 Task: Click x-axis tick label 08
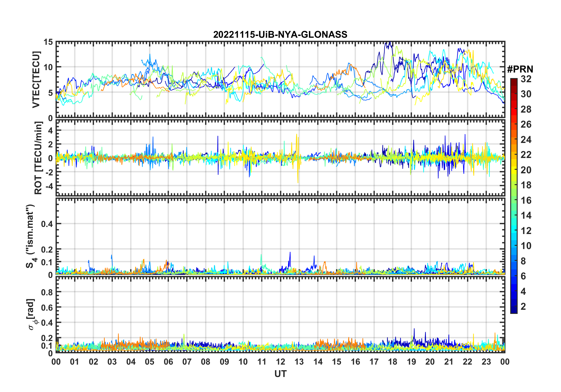(x=206, y=362)
